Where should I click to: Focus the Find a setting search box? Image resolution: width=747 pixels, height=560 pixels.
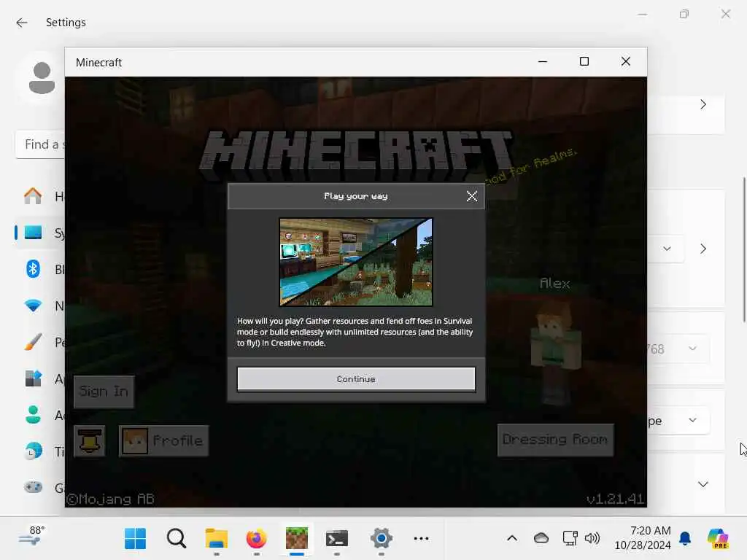[x=41, y=144]
